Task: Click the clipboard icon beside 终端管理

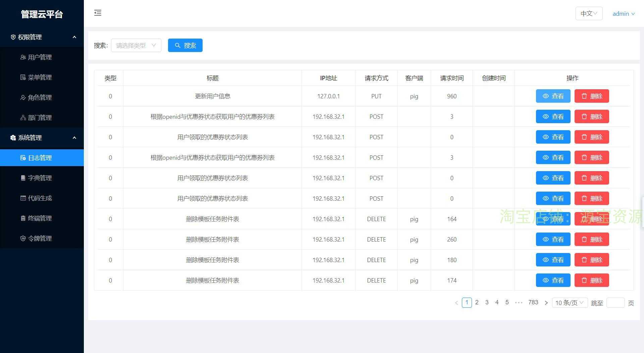Action: pos(23,218)
